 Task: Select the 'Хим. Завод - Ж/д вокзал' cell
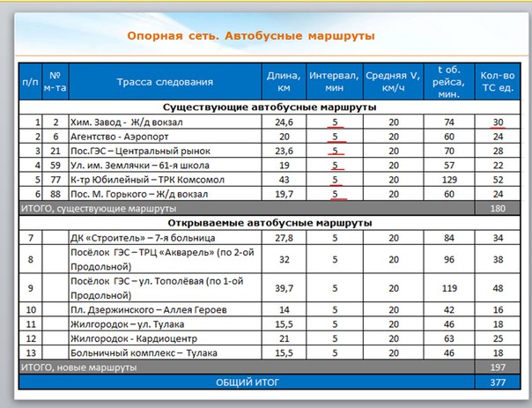tap(165, 122)
